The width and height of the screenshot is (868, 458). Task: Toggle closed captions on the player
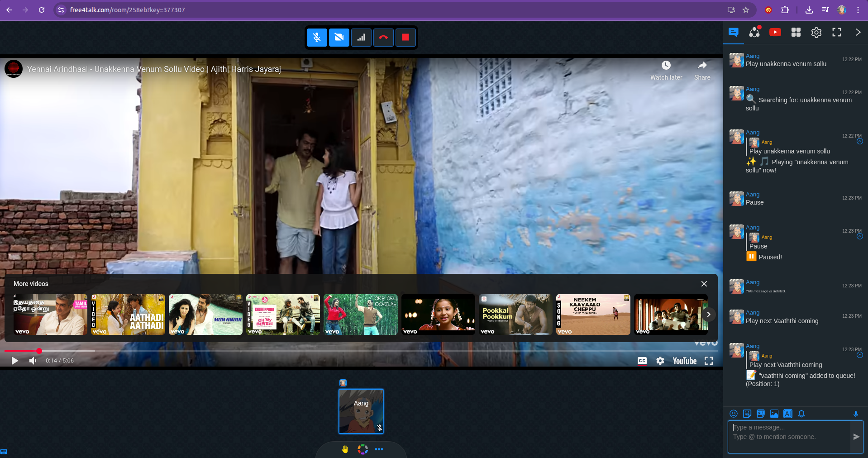coord(642,361)
